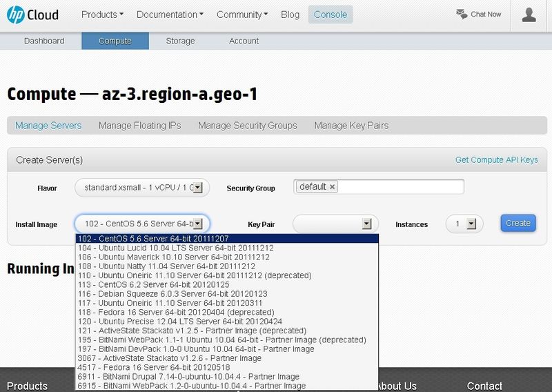Select 110 - Ubuntu Oneiric deprecated image
552x392 pixels.
tap(227, 275)
